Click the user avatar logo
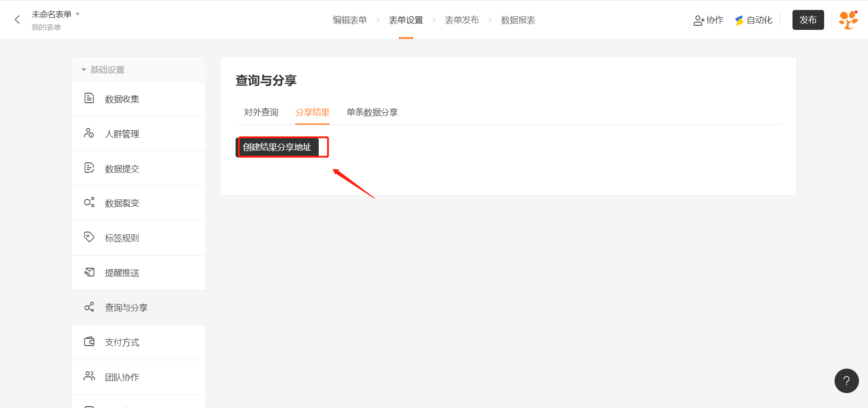Screen dimensions: 868x408 (x=848, y=20)
